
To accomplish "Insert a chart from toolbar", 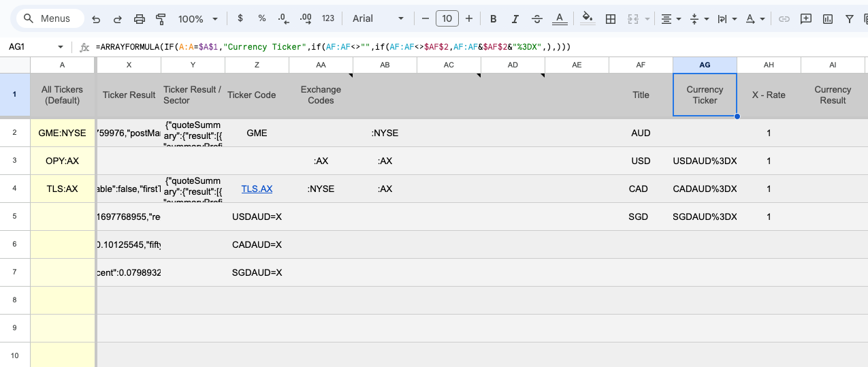I will pos(828,19).
